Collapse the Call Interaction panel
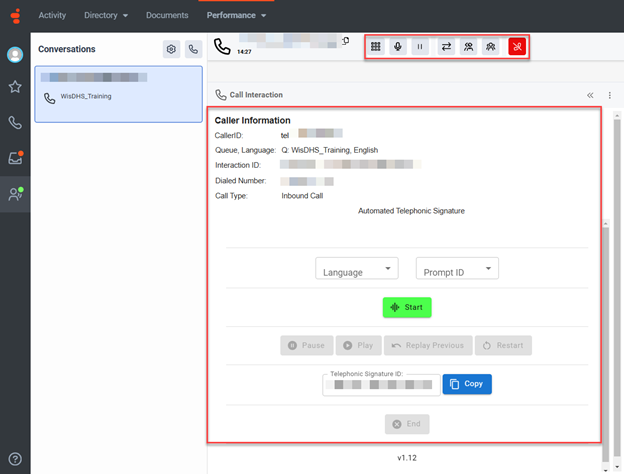 (590, 95)
